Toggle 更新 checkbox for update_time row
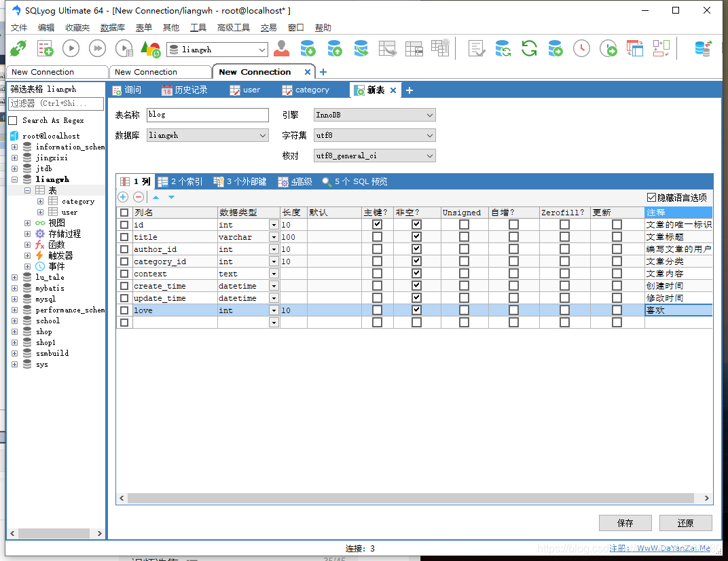Viewport: 728px width, 561px height. (617, 298)
